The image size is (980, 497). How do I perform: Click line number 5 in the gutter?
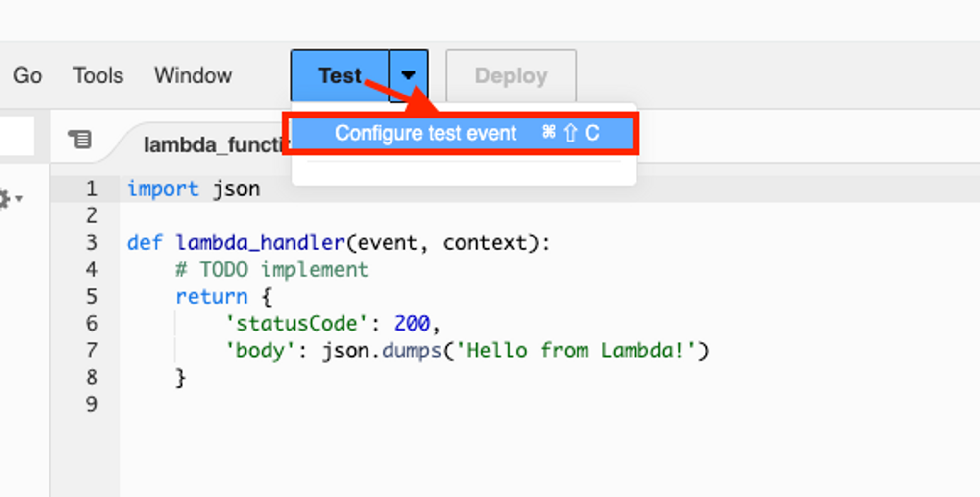coord(92,296)
